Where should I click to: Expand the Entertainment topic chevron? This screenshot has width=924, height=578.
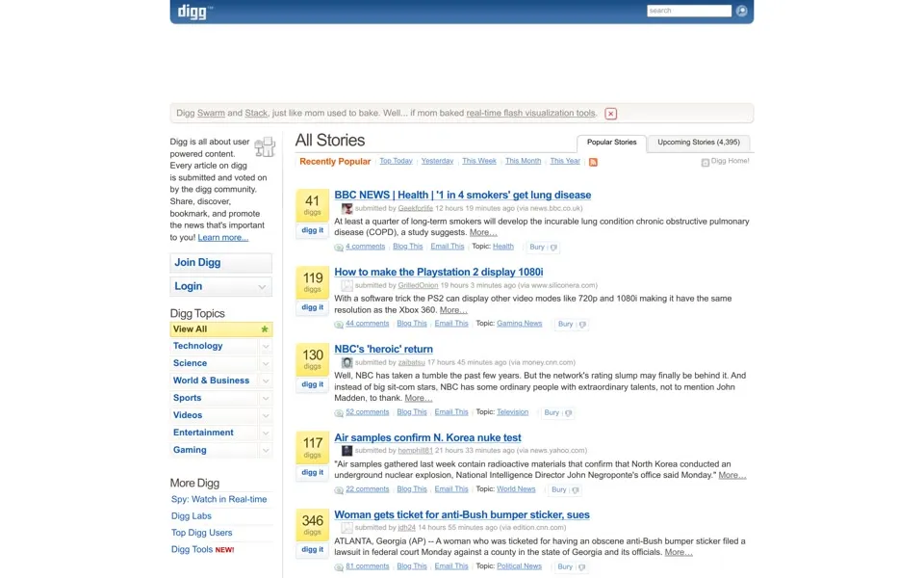click(266, 433)
